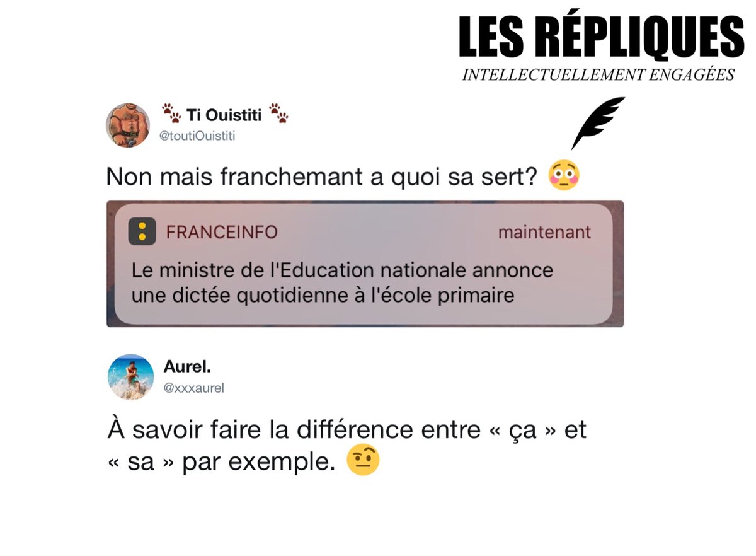This screenshot has height=556, width=756.
Task: Click the Ti Ouistiti display name
Action: pos(224,115)
